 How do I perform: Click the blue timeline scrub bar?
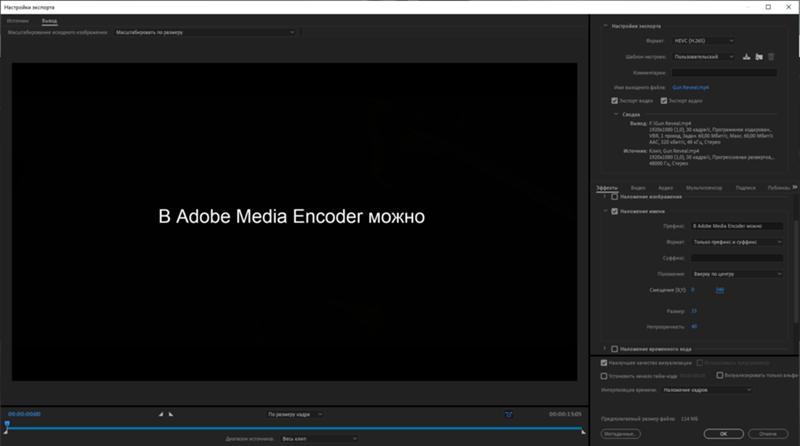tap(294, 428)
